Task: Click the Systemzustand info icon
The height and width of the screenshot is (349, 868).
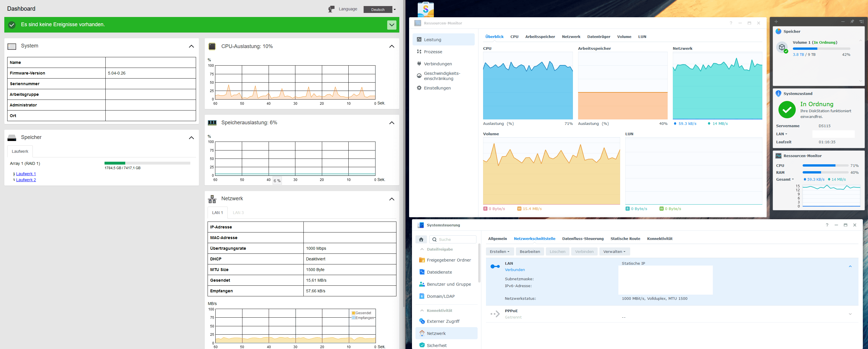Action: (x=778, y=94)
